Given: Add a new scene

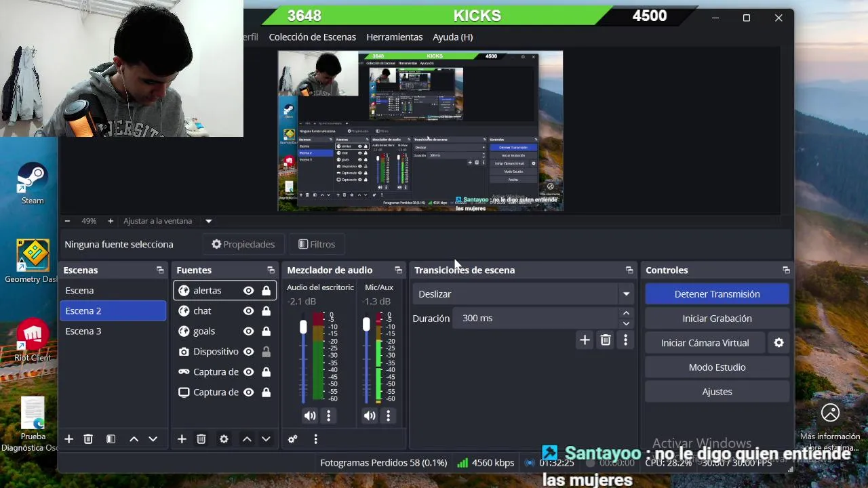Looking at the screenshot, I should tap(68, 439).
